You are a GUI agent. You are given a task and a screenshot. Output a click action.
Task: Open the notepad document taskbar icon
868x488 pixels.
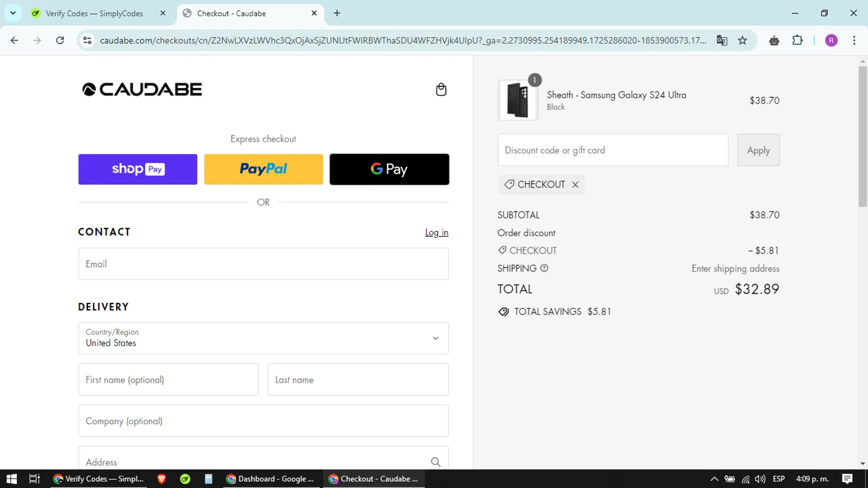coord(208,479)
